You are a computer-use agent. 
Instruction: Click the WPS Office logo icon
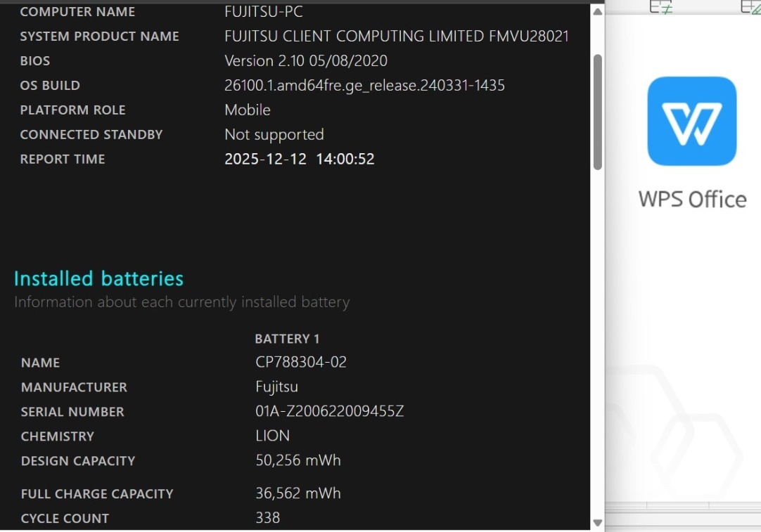(692, 122)
